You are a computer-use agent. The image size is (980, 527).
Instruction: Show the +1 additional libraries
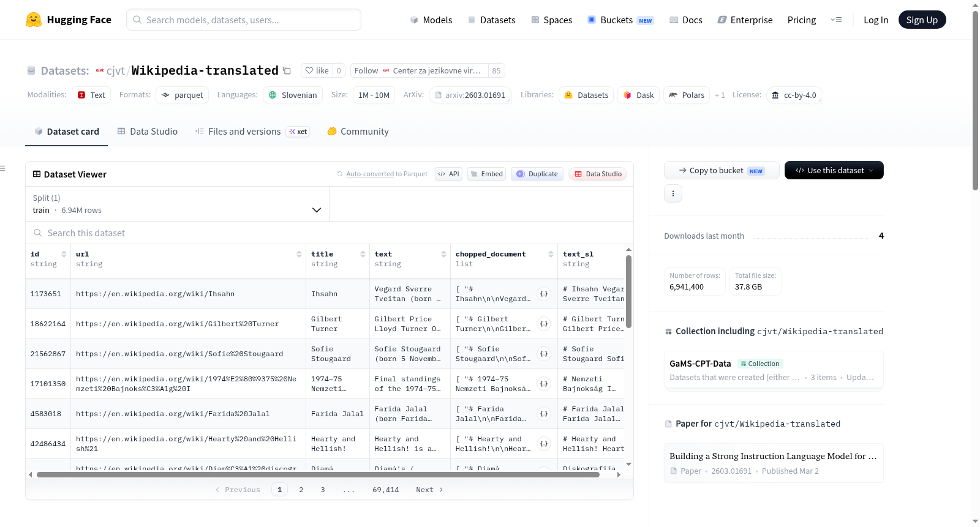pos(720,95)
